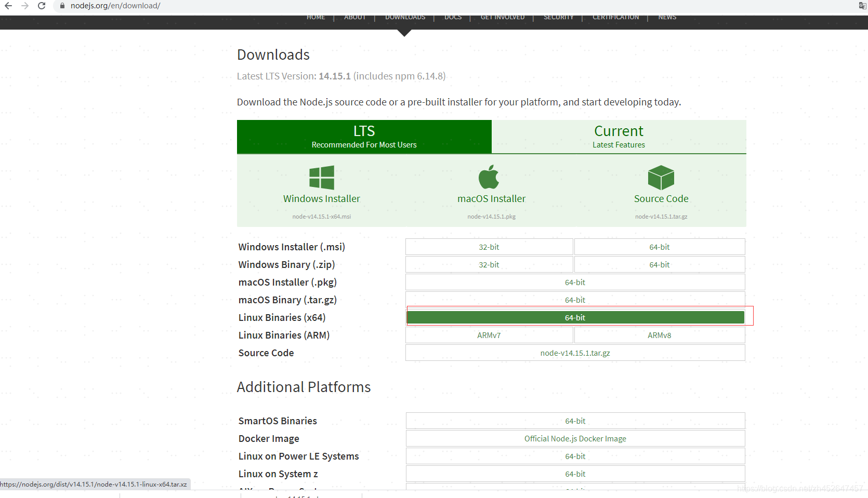868x498 pixels.
Task: Click the Downloads page heading
Action: pyautogui.click(x=273, y=55)
